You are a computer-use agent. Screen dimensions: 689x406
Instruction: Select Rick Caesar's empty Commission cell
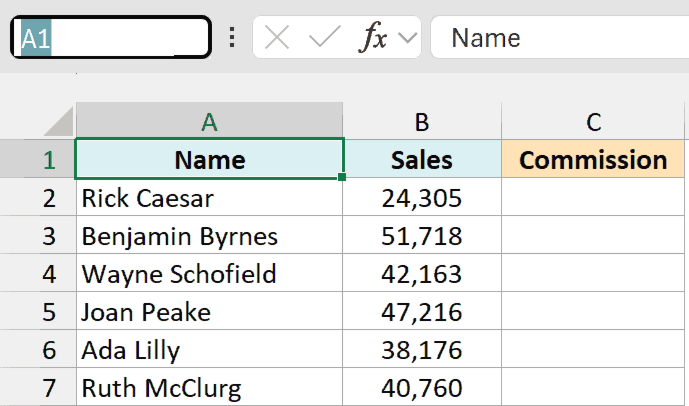click(x=593, y=197)
